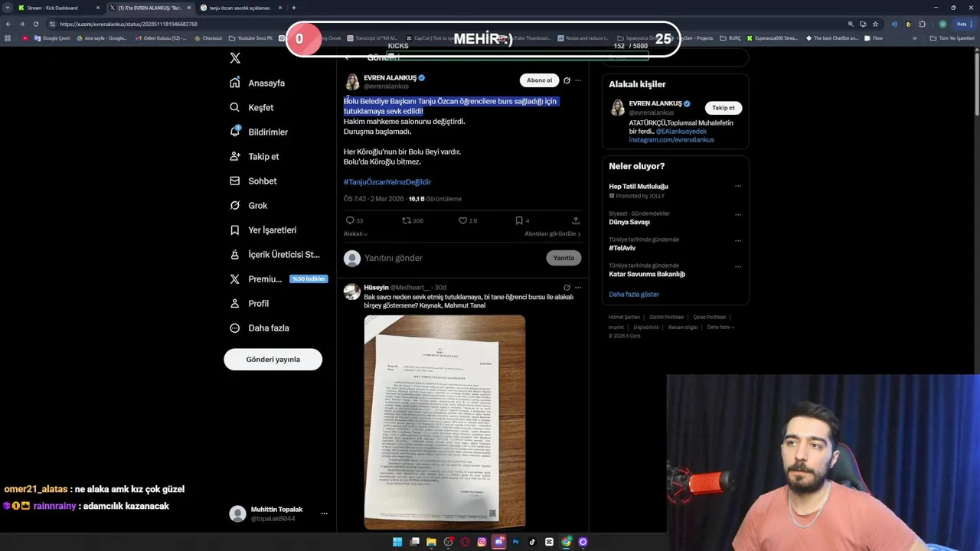Open Instagram from taskbar
Viewport: 980px width, 551px height.
pos(482,542)
